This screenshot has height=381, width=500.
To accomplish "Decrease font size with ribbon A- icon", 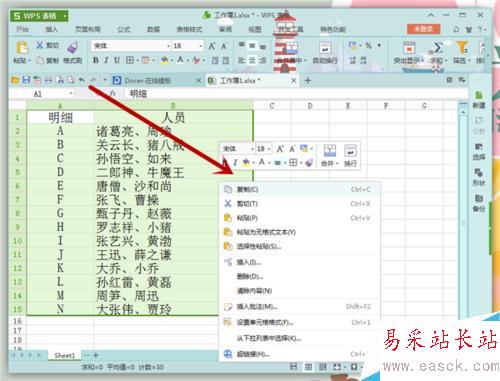I will [224, 46].
